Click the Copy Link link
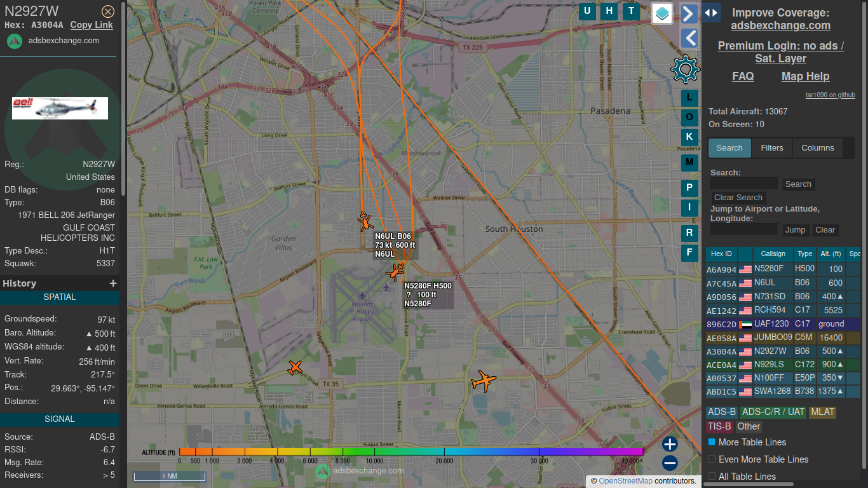This screenshot has width=868, height=488. 92,25
